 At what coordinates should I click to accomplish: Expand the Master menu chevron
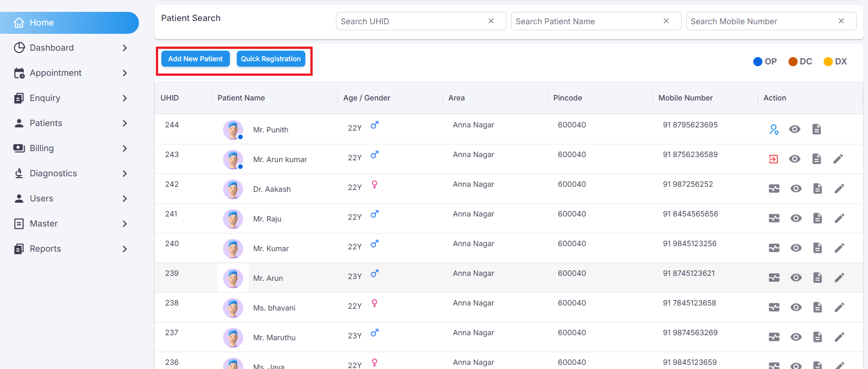click(125, 224)
